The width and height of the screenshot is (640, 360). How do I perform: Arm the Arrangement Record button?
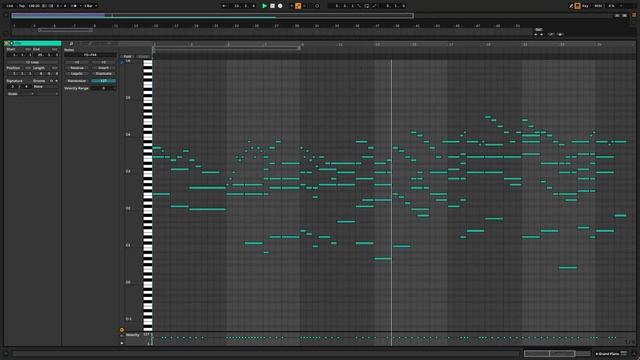point(280,6)
